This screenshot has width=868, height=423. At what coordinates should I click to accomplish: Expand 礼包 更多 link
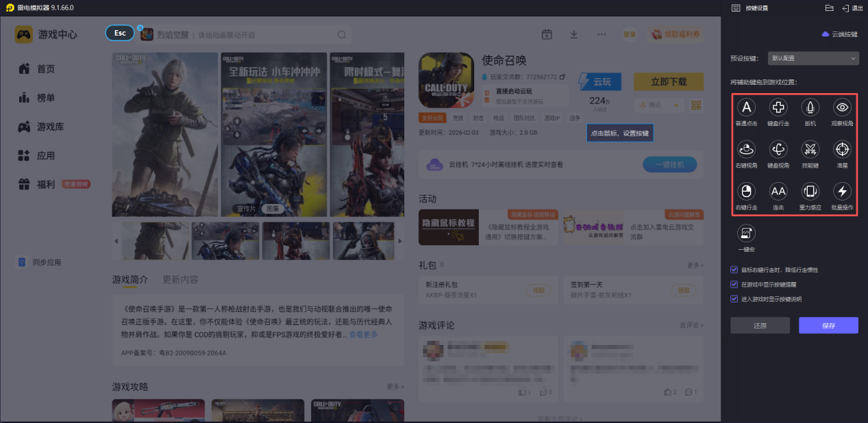point(695,265)
